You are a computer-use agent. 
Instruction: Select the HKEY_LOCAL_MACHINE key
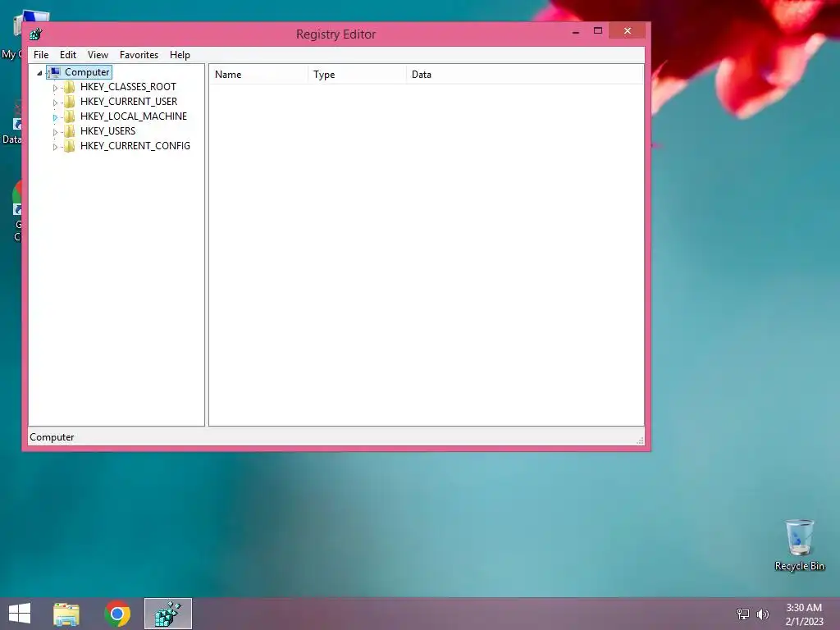point(134,116)
